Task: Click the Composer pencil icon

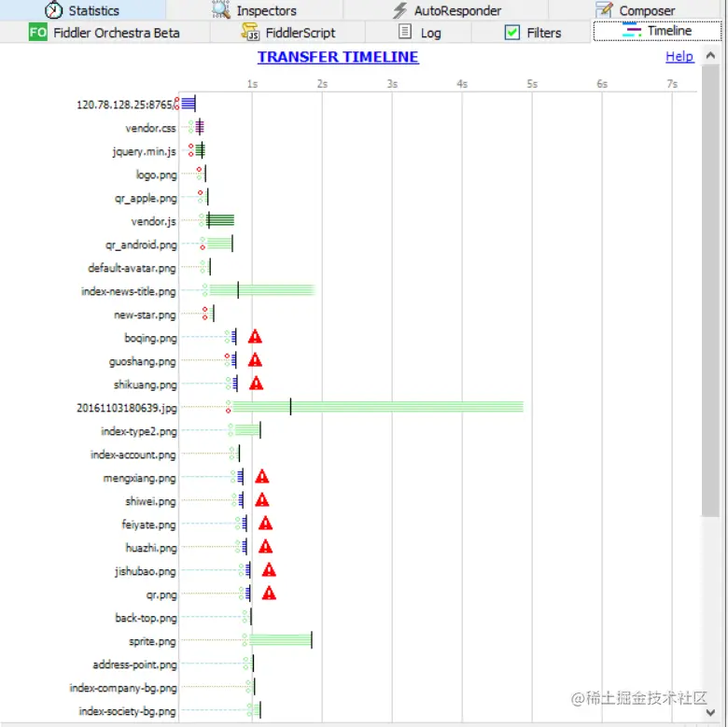Action: tap(604, 9)
